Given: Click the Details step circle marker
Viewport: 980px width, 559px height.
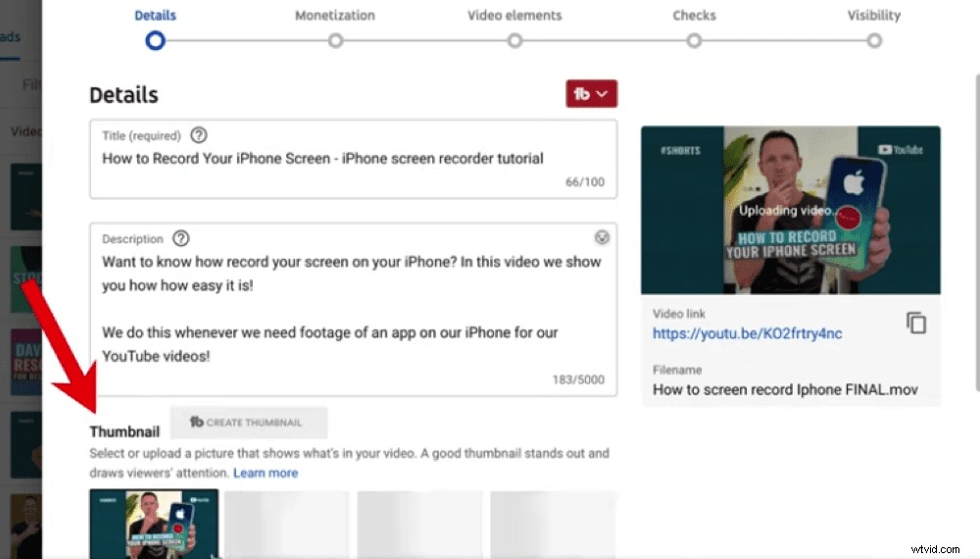Looking at the screenshot, I should point(155,40).
